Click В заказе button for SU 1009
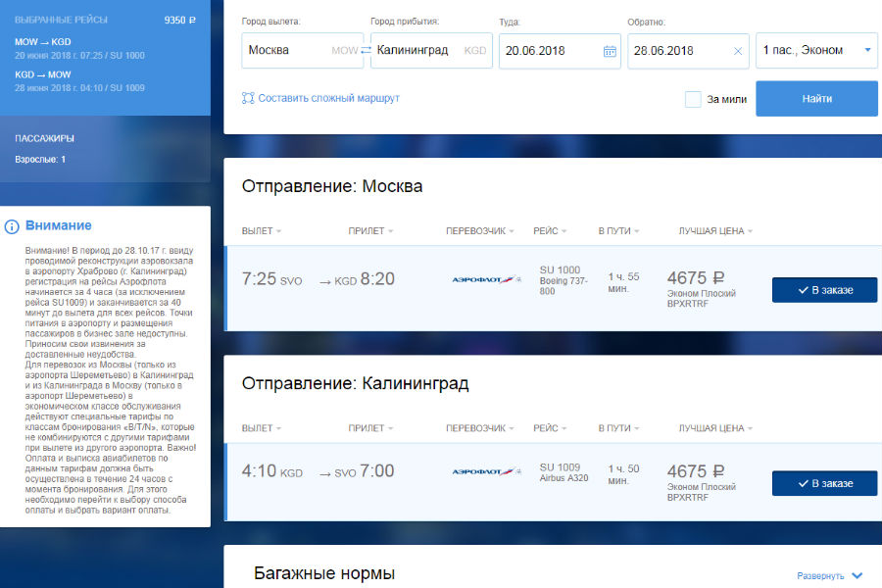The image size is (882, 588). click(824, 483)
